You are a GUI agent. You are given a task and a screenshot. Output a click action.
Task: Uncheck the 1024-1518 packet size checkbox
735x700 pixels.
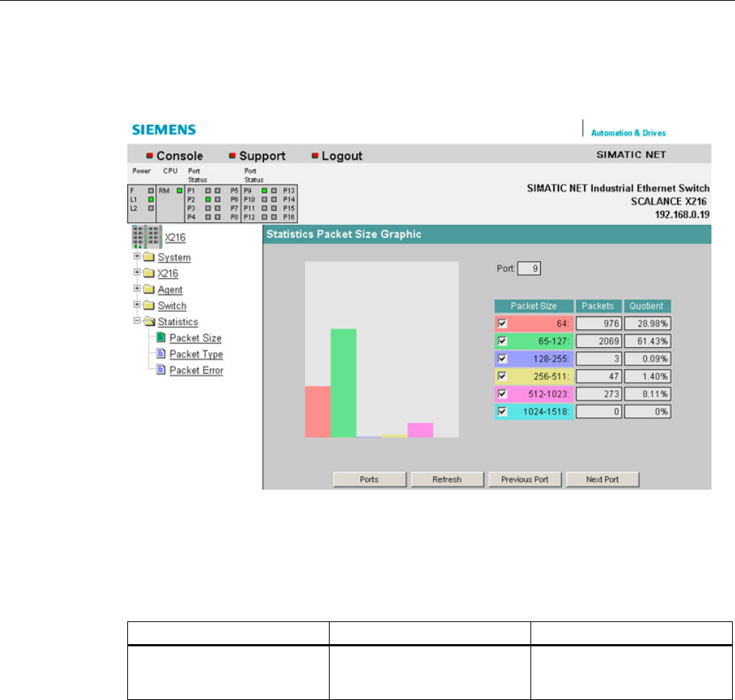[x=502, y=411]
